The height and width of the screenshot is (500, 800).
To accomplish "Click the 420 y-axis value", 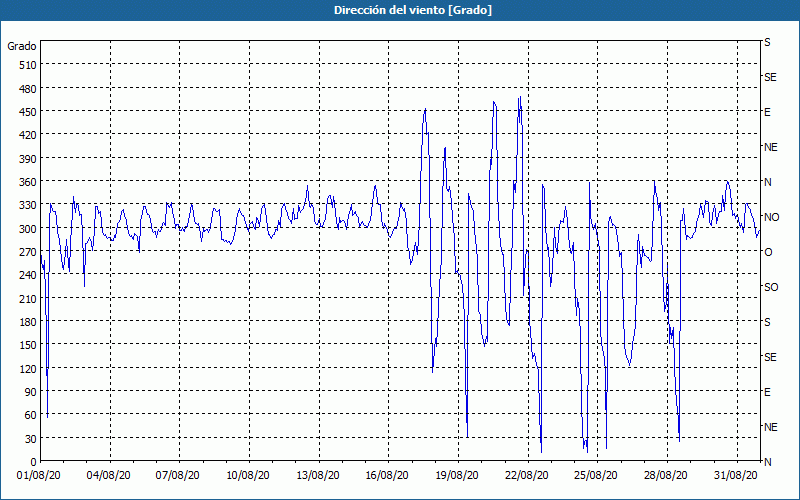I will (28, 135).
